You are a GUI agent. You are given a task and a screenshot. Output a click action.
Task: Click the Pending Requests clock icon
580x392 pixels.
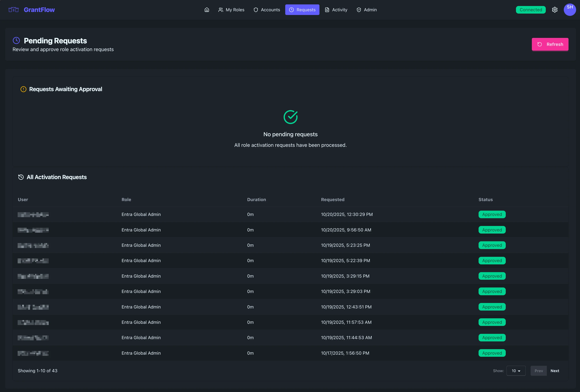[16, 40]
